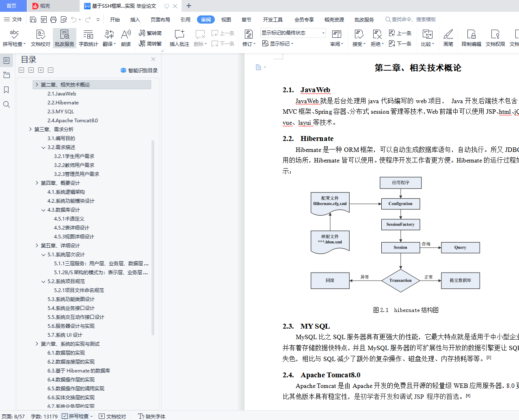Open word count (字数统计)

coord(88,38)
